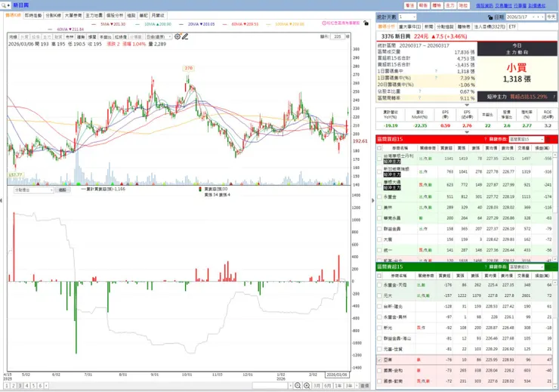This screenshot has width=559, height=392.
Task: Open the 個股資訊 link
Action: pyautogui.click(x=484, y=5)
